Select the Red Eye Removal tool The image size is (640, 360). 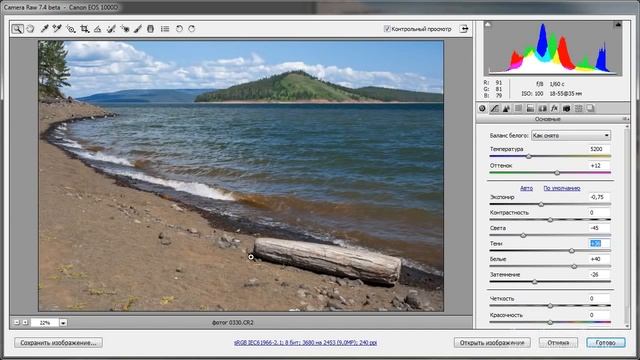pyautogui.click(x=124, y=29)
